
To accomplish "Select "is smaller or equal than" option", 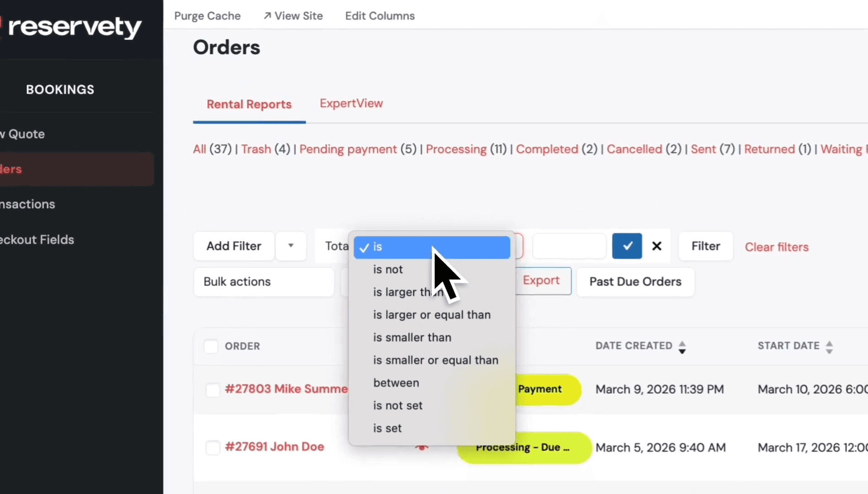I will 432,360.
